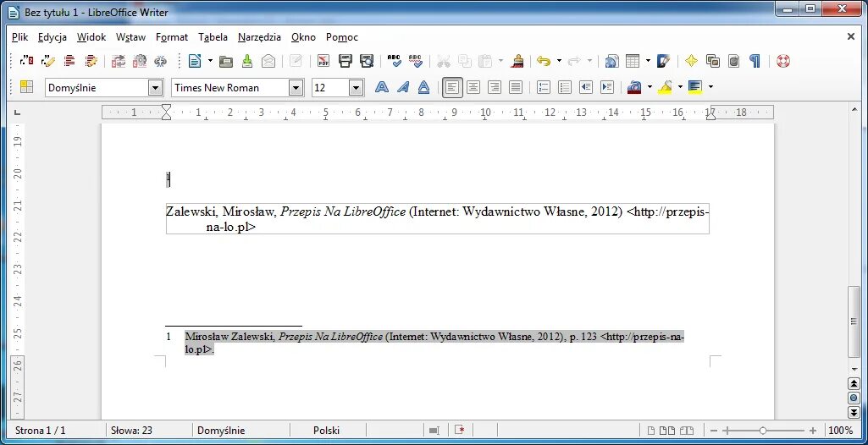
Task: Click the increase indent button
Action: click(607, 87)
